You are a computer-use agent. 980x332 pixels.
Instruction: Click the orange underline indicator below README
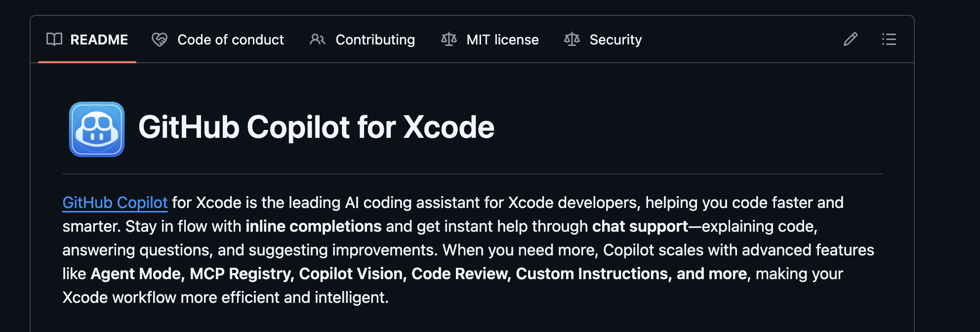87,61
